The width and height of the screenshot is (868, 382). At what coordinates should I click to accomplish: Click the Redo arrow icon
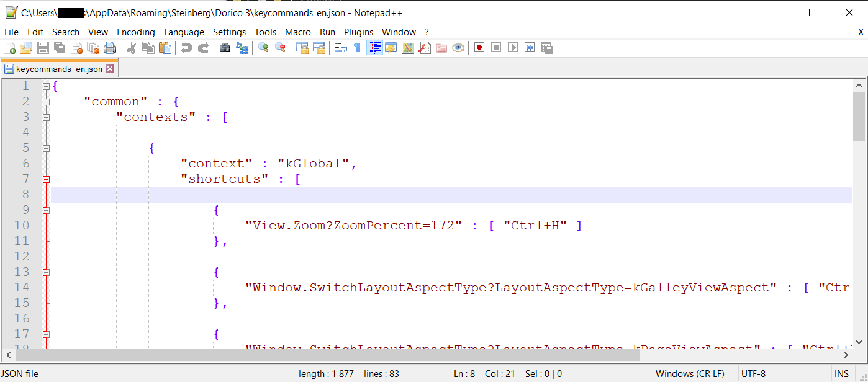tap(203, 48)
